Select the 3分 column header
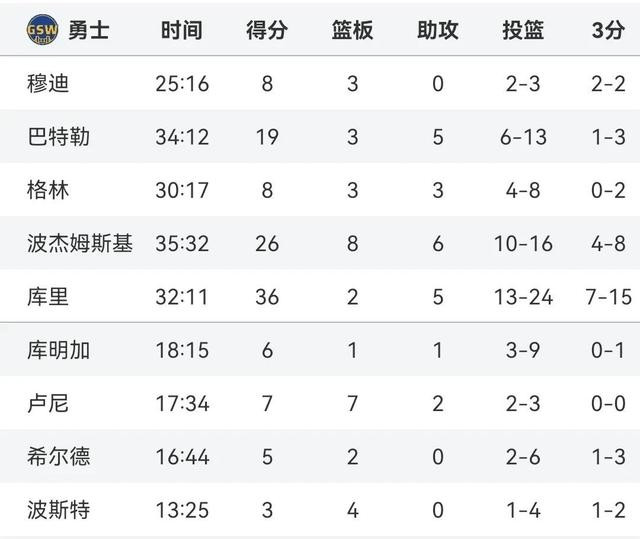The width and height of the screenshot is (640, 539). coord(608,30)
